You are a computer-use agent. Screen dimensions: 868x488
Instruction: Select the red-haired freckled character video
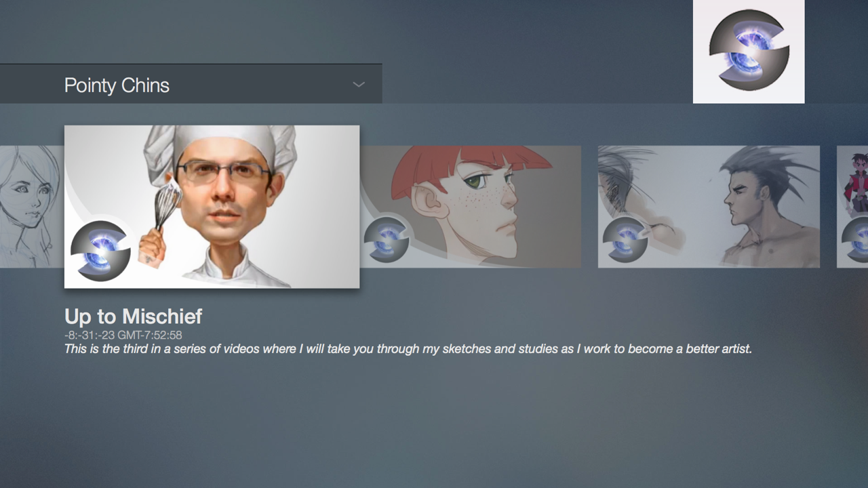[x=471, y=207]
